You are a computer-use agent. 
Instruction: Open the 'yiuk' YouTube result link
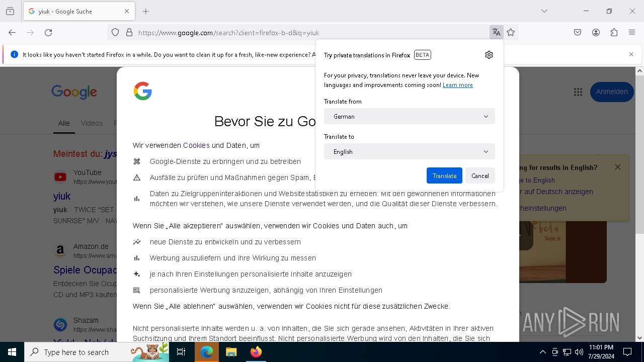pyautogui.click(x=62, y=196)
